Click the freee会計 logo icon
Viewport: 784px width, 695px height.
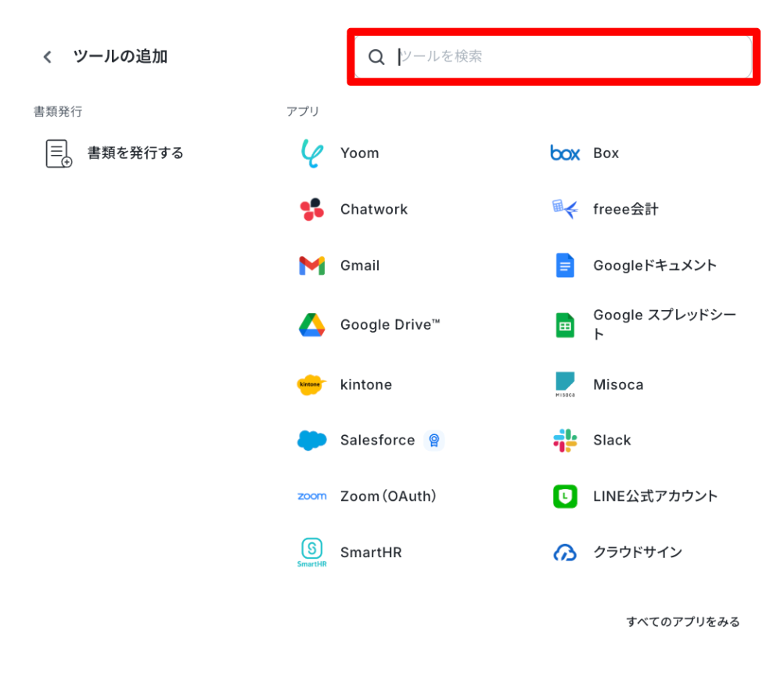click(x=565, y=209)
